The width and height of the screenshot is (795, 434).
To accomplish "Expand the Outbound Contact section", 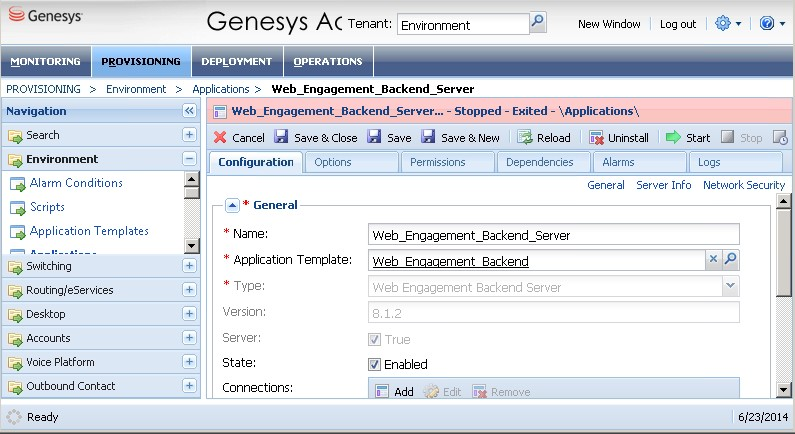I will 189,385.
